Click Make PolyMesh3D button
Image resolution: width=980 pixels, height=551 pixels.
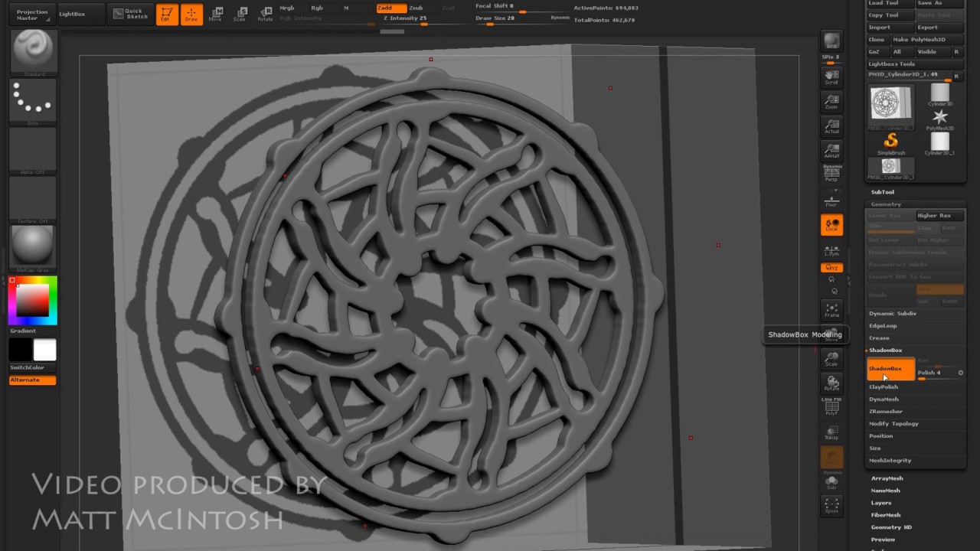929,40
